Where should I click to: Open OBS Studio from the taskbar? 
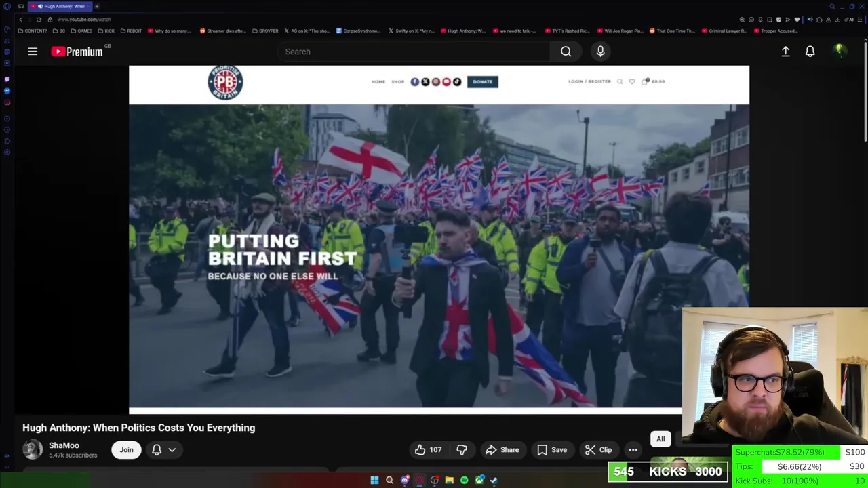(x=435, y=480)
